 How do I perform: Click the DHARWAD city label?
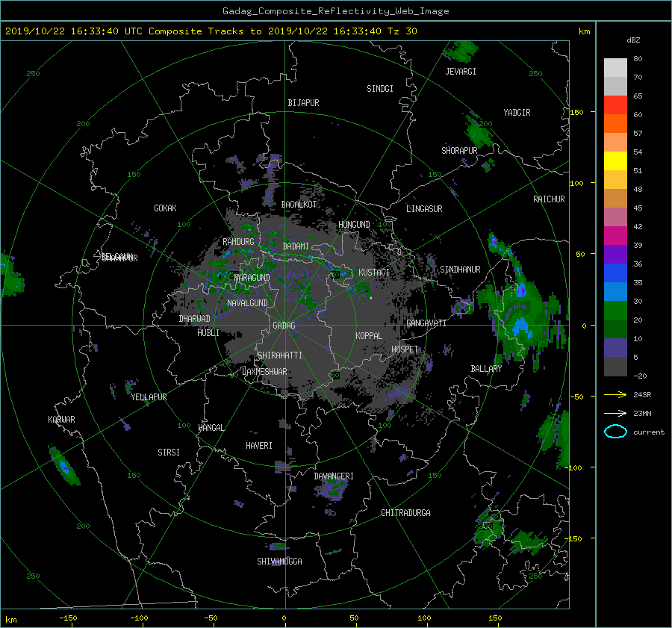pyautogui.click(x=194, y=319)
